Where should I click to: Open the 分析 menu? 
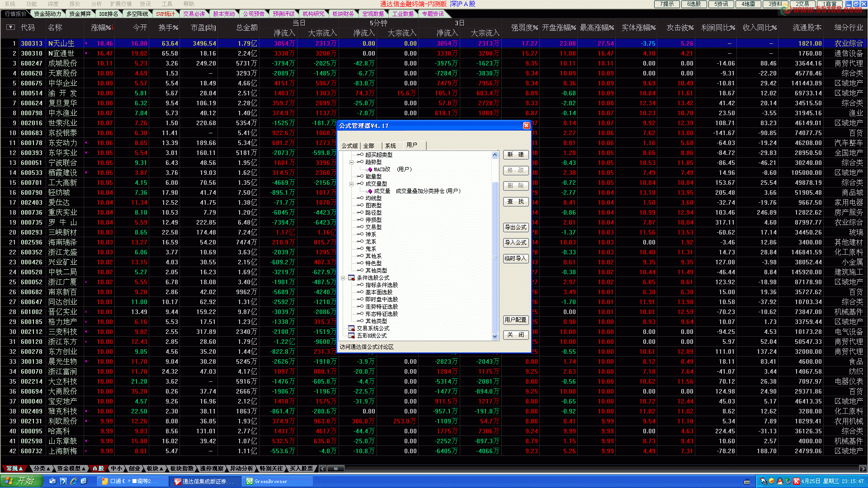tap(96, 4)
